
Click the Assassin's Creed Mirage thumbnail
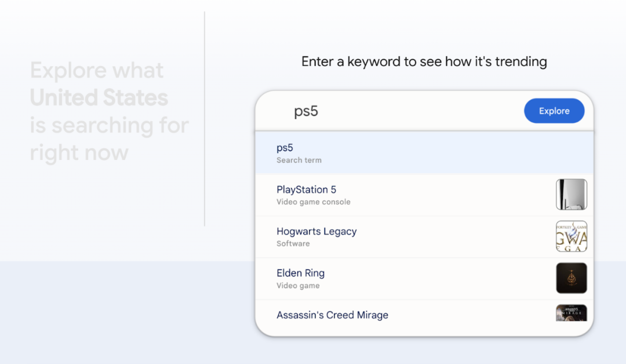(x=571, y=313)
